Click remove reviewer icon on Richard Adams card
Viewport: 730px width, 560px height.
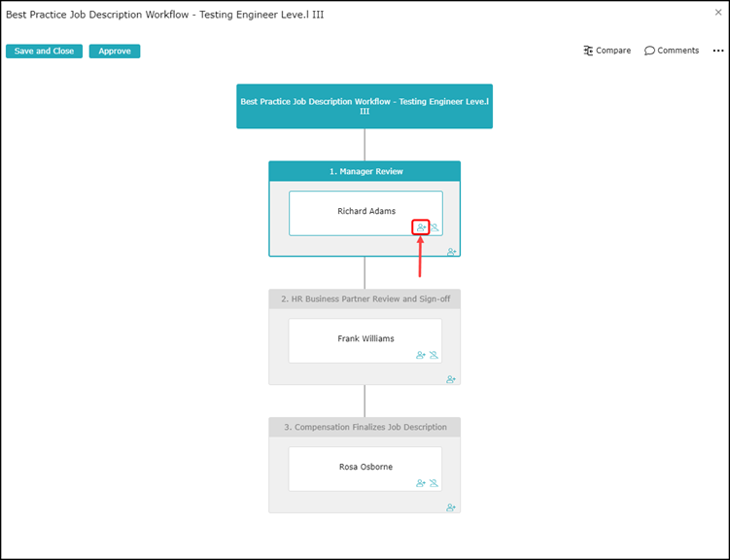point(435,227)
